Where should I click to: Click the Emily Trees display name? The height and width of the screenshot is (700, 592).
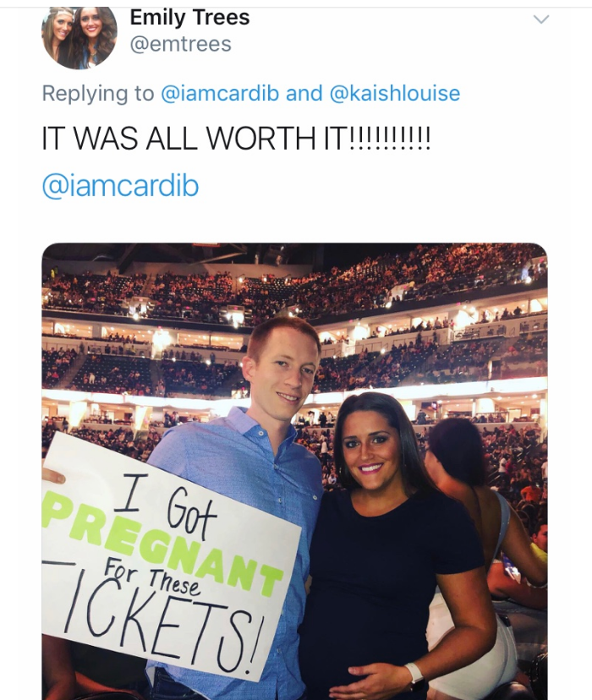(x=189, y=18)
